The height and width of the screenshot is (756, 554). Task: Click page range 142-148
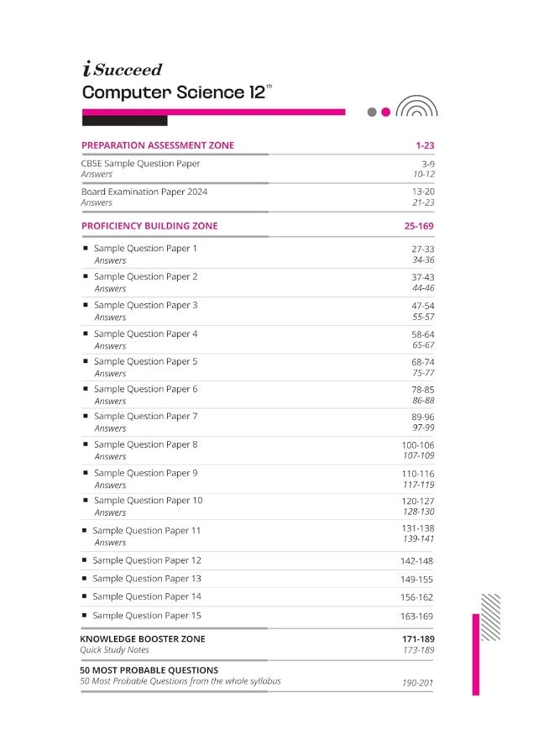[416, 561]
